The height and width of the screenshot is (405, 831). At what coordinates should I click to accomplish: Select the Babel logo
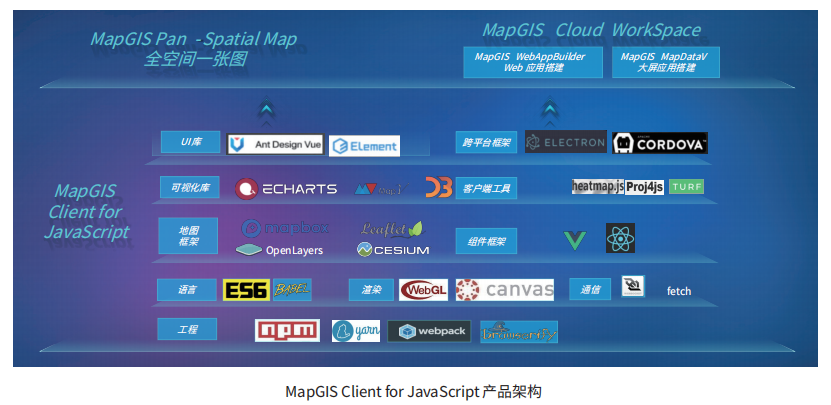(292, 290)
